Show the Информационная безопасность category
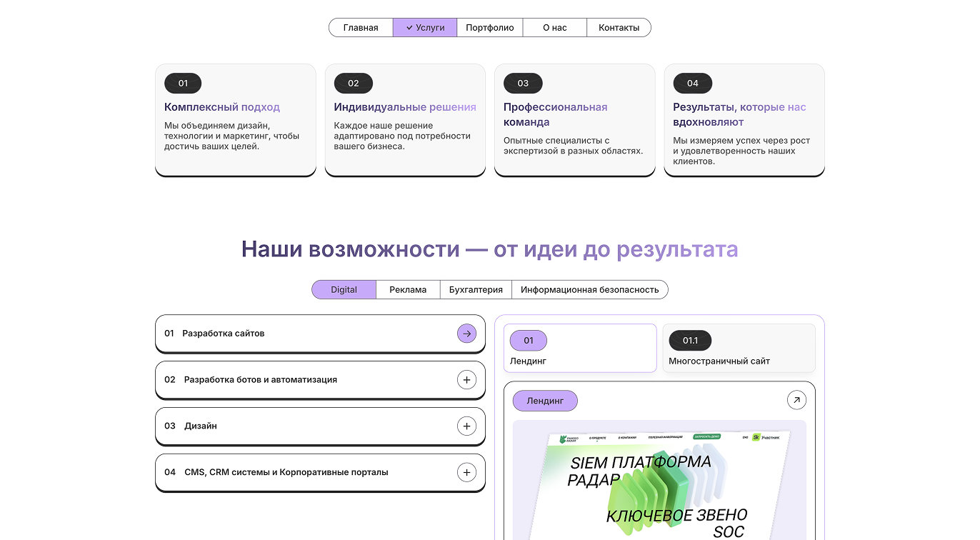 click(589, 290)
